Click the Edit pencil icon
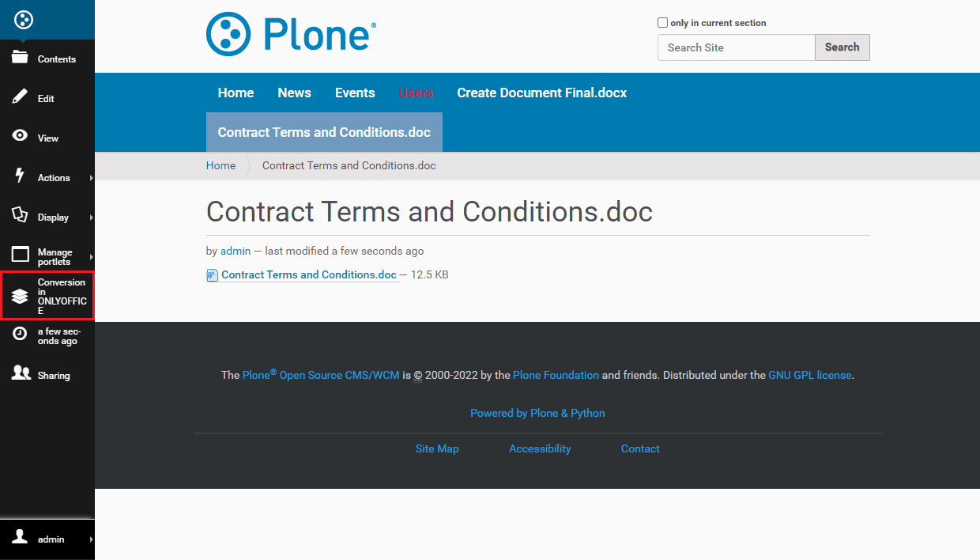The image size is (980, 560). (21, 97)
